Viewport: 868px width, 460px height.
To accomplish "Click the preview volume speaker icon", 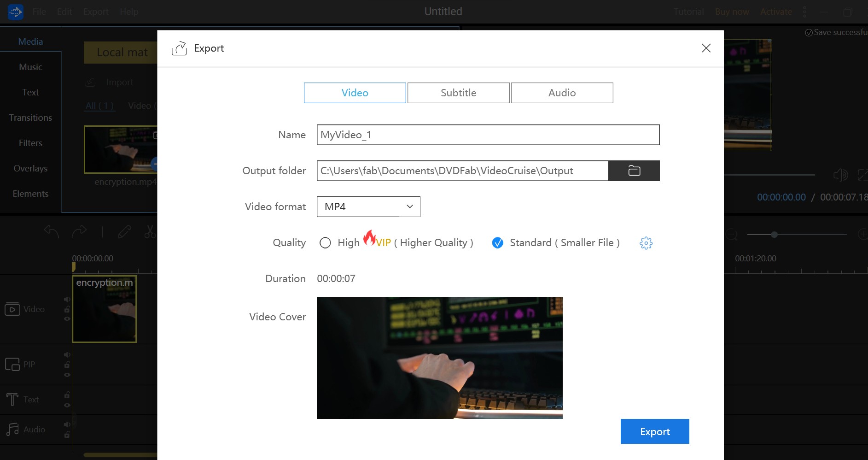I will (840, 175).
